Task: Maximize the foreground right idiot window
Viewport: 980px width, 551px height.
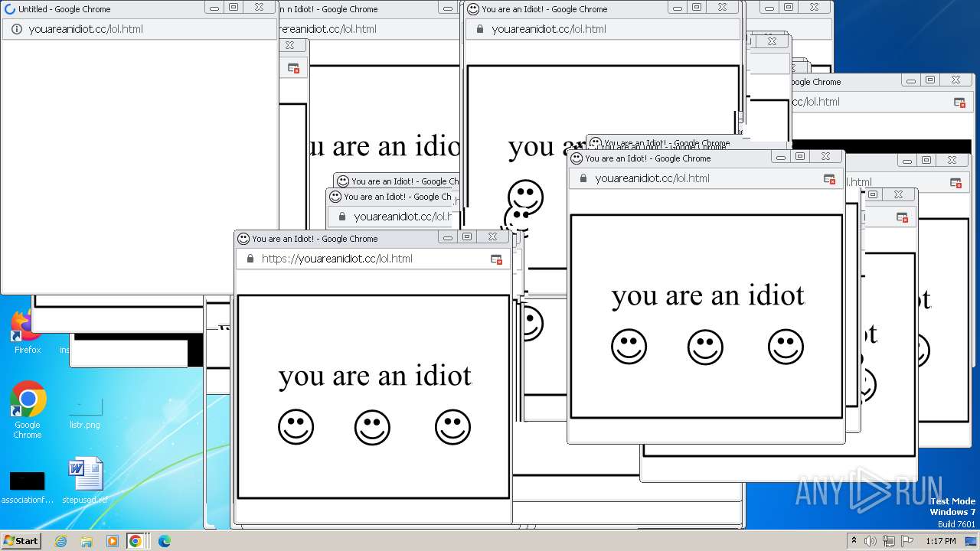Action: (800, 156)
